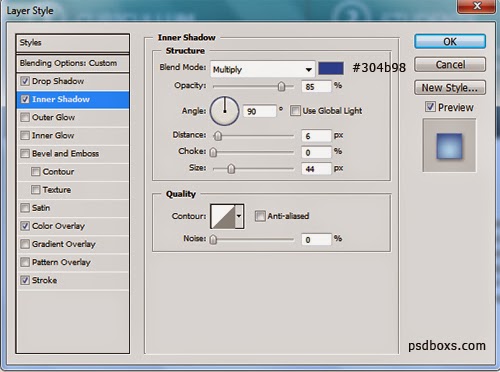
Task: Open the blue shadow color swatch
Action: coord(331,68)
